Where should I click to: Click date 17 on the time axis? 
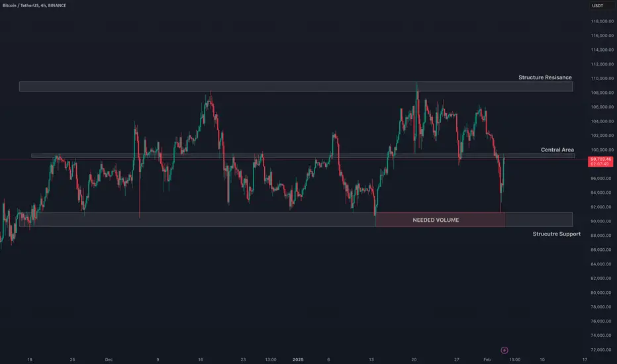pyautogui.click(x=585, y=359)
